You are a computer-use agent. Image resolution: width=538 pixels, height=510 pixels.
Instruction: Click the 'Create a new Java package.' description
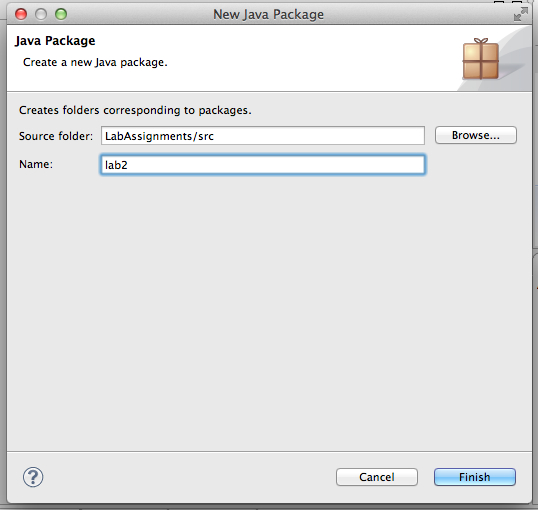(95, 62)
